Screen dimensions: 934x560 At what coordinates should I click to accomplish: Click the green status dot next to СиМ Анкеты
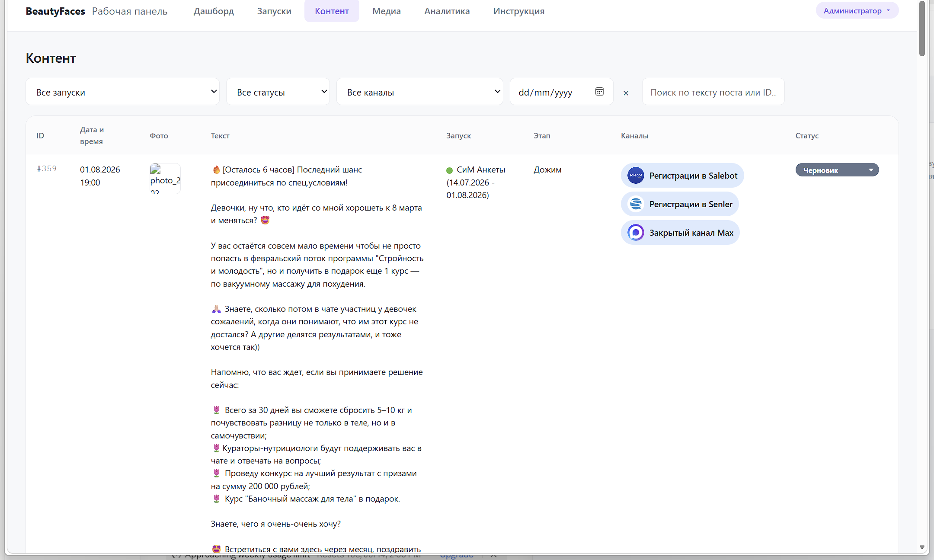[x=450, y=170]
